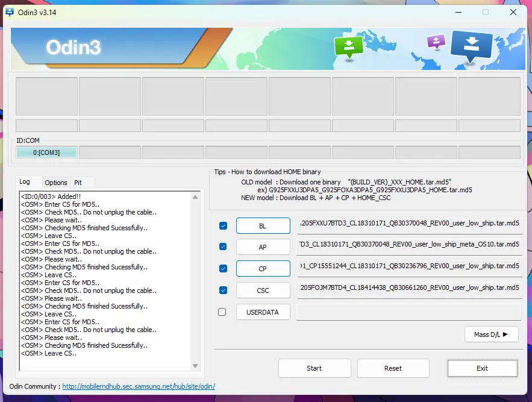Click the AP button to choose file

pyautogui.click(x=263, y=247)
